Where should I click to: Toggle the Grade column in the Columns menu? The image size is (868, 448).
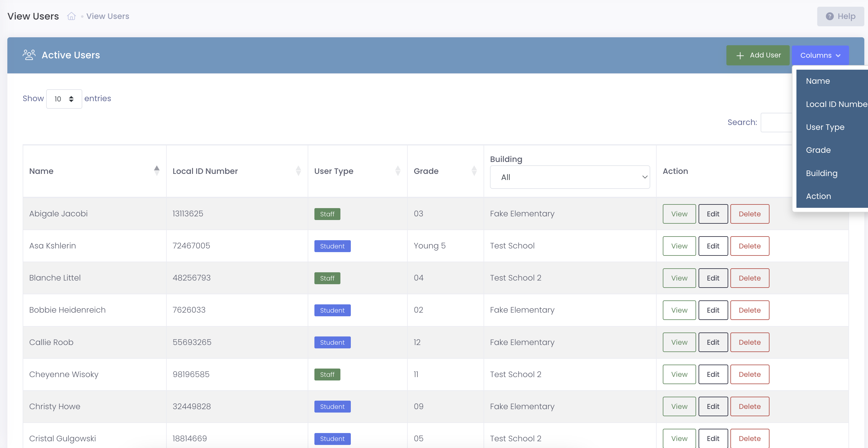818,150
